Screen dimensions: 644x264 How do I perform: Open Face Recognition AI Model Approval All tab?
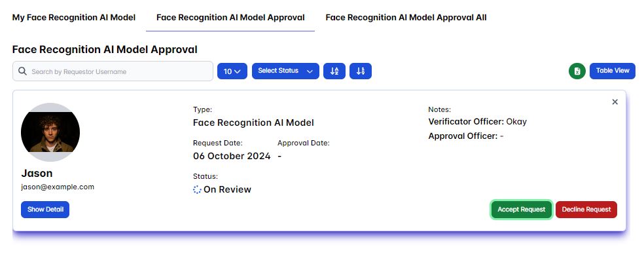[x=406, y=17]
